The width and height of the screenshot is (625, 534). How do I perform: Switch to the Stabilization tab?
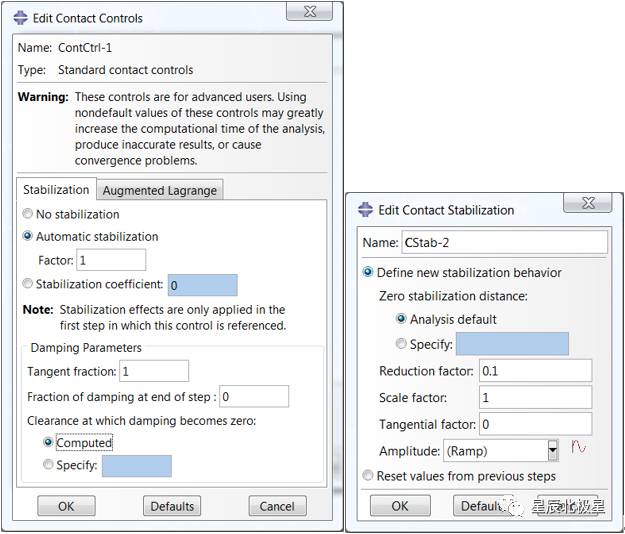[56, 190]
